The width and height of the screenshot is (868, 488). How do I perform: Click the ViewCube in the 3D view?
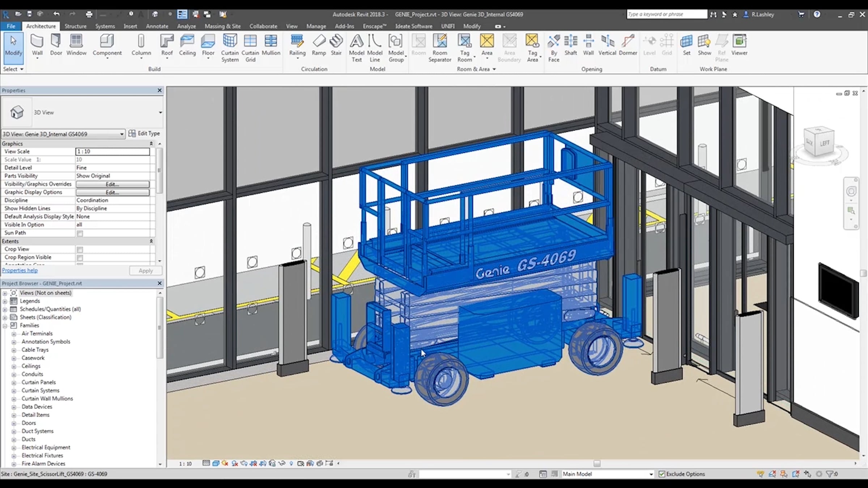pos(819,142)
